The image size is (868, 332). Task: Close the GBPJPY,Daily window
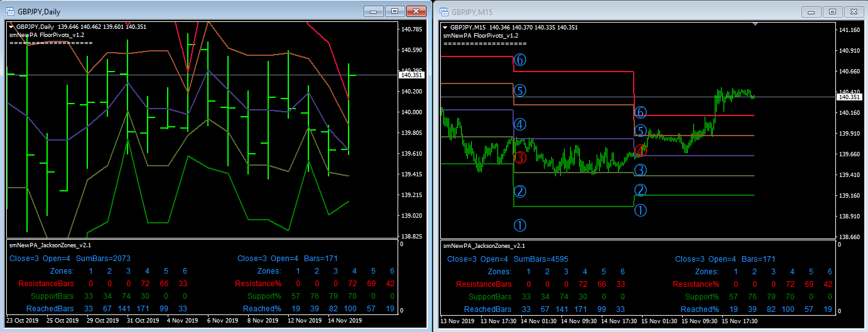click(x=416, y=11)
